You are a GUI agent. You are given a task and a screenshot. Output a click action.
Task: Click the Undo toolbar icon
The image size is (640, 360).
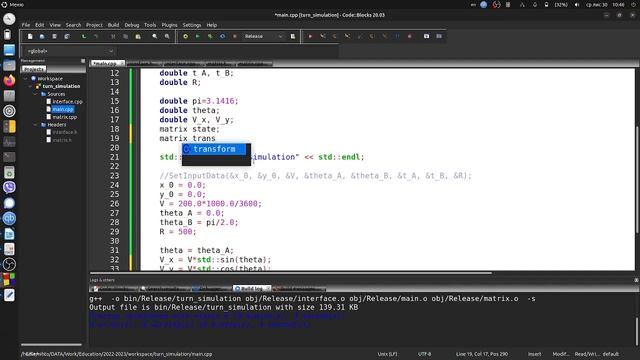coord(84,36)
